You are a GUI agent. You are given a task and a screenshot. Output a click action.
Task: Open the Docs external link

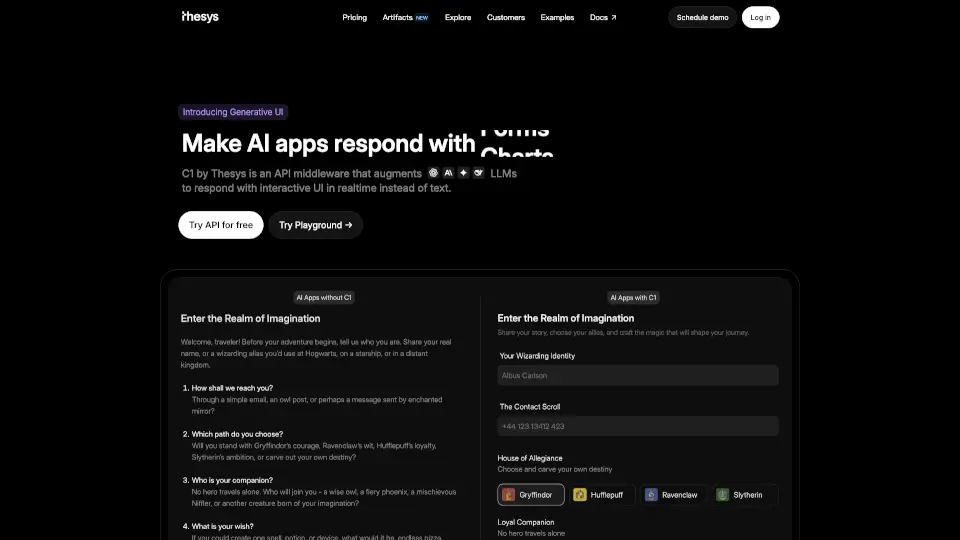tap(603, 17)
